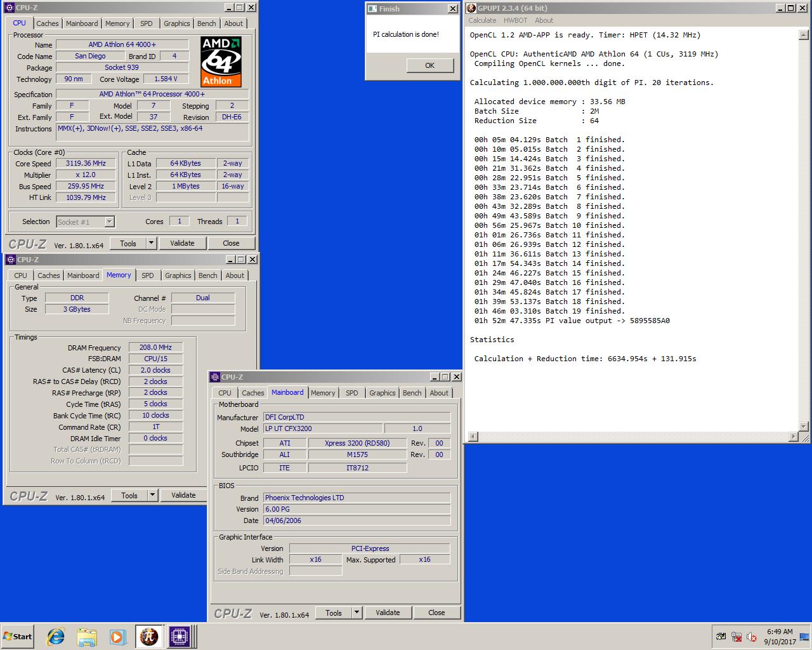Click the Core Speed 3119.36 MHz field
The height and width of the screenshot is (650, 812).
pyautogui.click(x=86, y=163)
